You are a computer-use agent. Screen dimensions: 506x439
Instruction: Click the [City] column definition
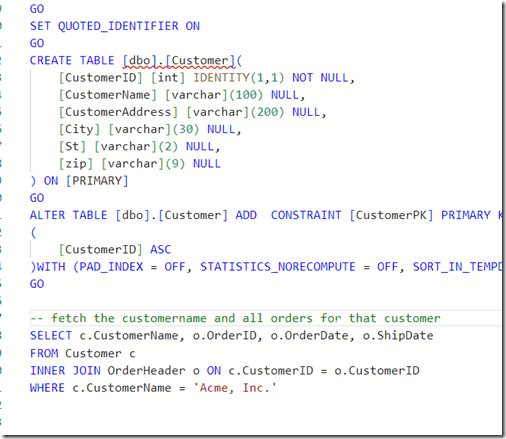(x=150, y=129)
